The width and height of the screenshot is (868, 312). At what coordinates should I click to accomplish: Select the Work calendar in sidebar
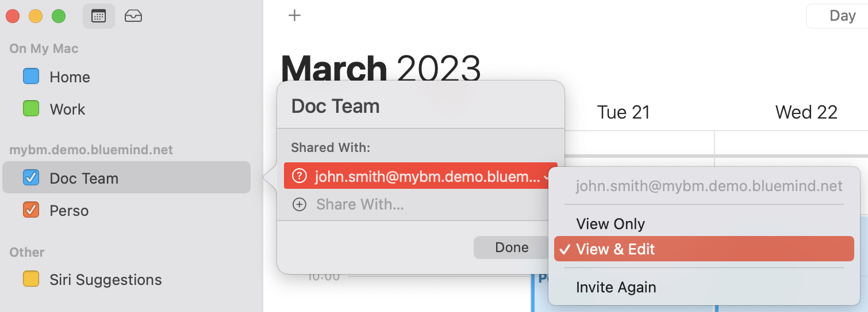tap(67, 109)
